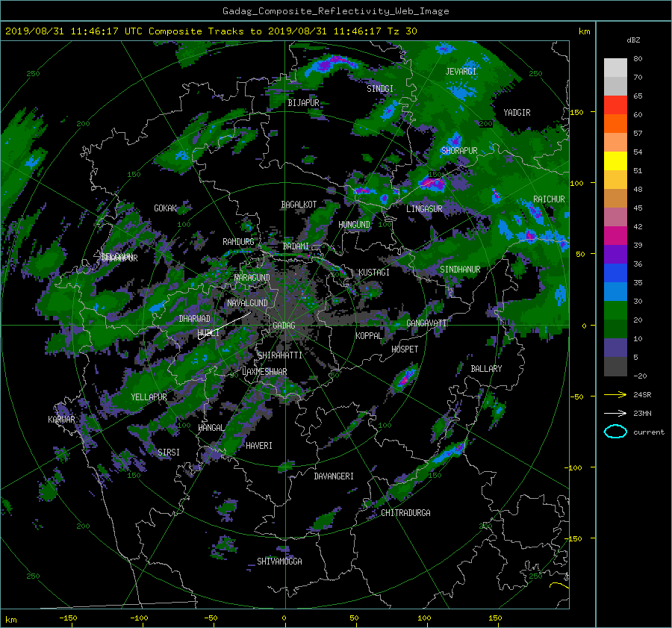Select the light blue 30-35 dBZ color swatch

coord(615,292)
